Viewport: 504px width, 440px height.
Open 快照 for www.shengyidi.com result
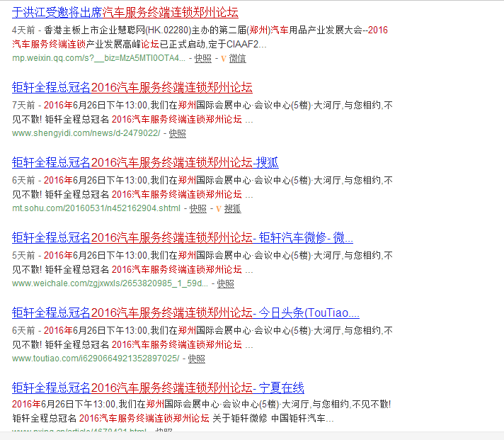click(178, 133)
